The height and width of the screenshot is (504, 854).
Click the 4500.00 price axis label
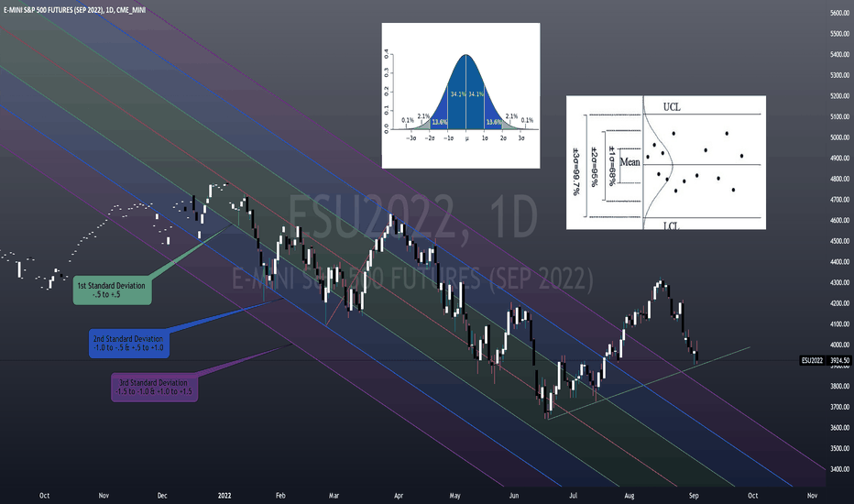(x=839, y=241)
